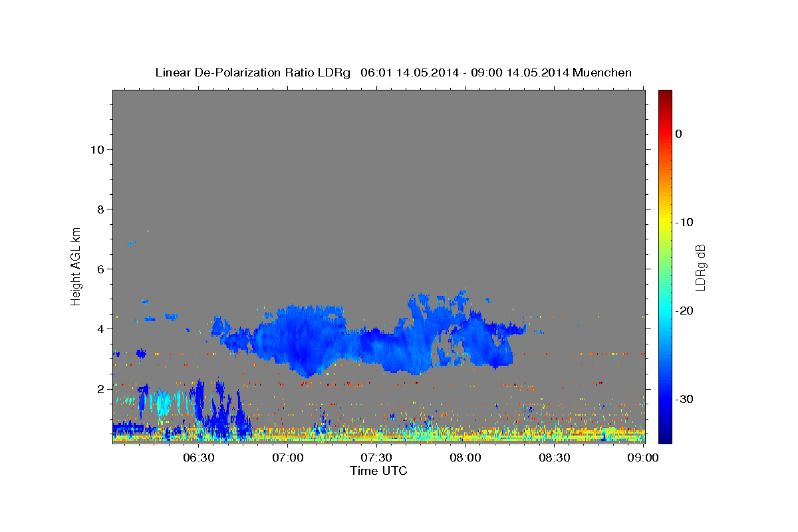
Task: Click the 'Height AGL km' axis label
Action: point(76,266)
